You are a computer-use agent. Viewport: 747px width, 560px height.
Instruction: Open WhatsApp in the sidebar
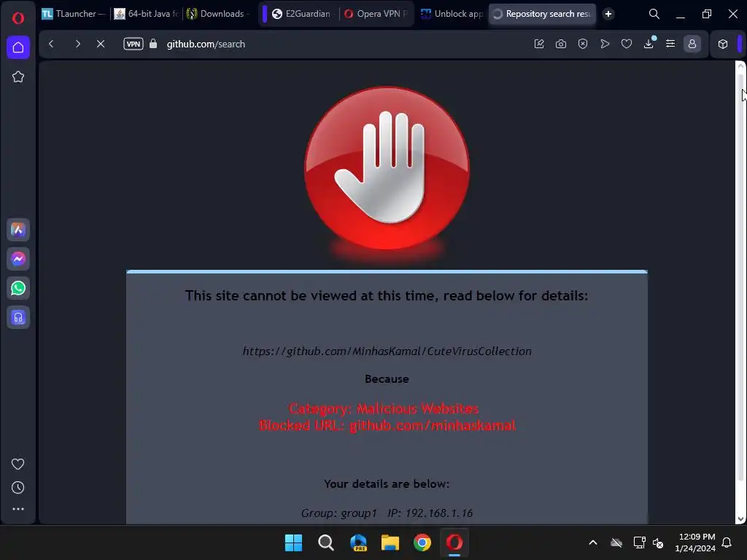[18, 288]
